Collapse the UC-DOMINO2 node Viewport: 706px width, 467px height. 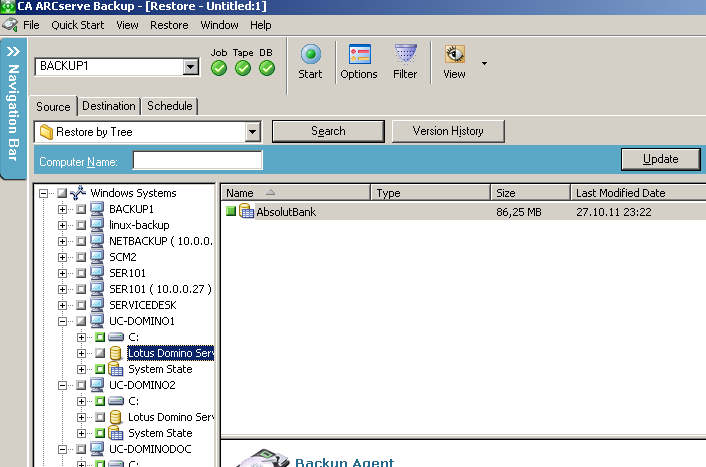point(62,385)
